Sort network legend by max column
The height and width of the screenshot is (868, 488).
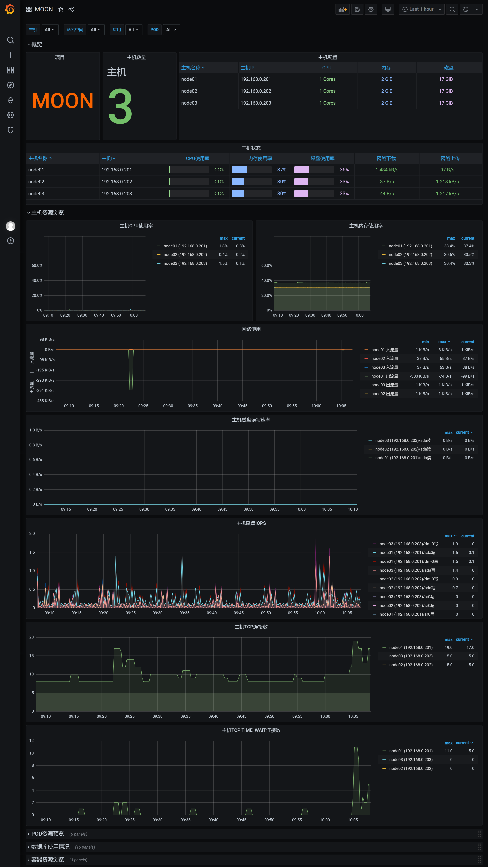coord(444,342)
